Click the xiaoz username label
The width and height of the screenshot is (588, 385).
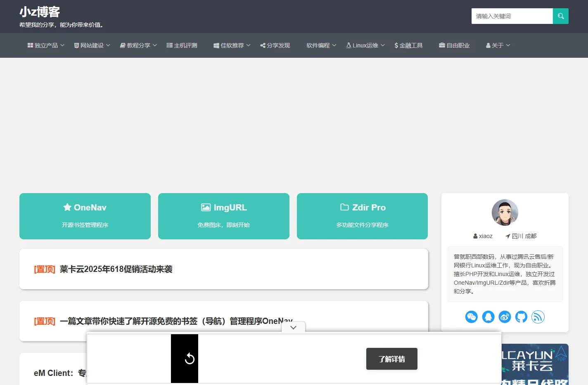(483, 236)
